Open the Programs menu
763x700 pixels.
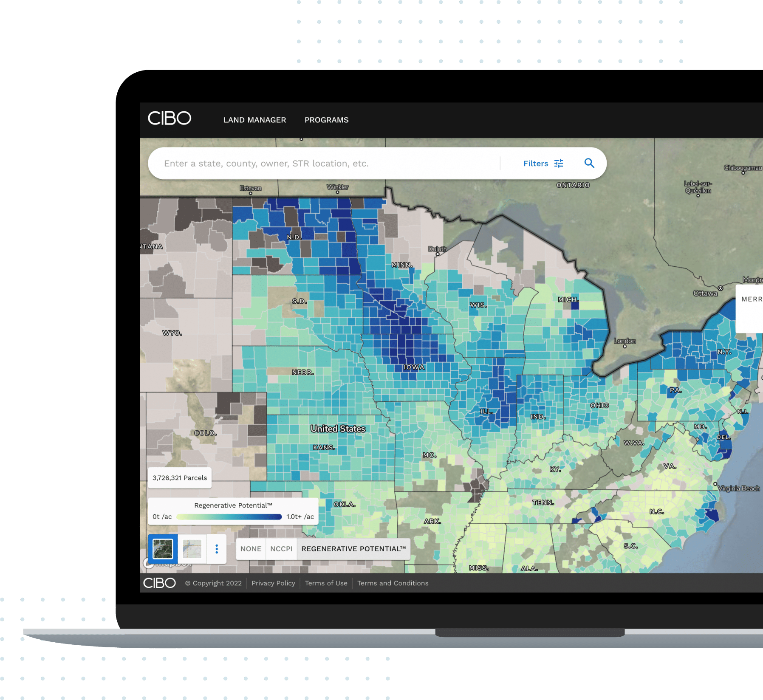(326, 120)
